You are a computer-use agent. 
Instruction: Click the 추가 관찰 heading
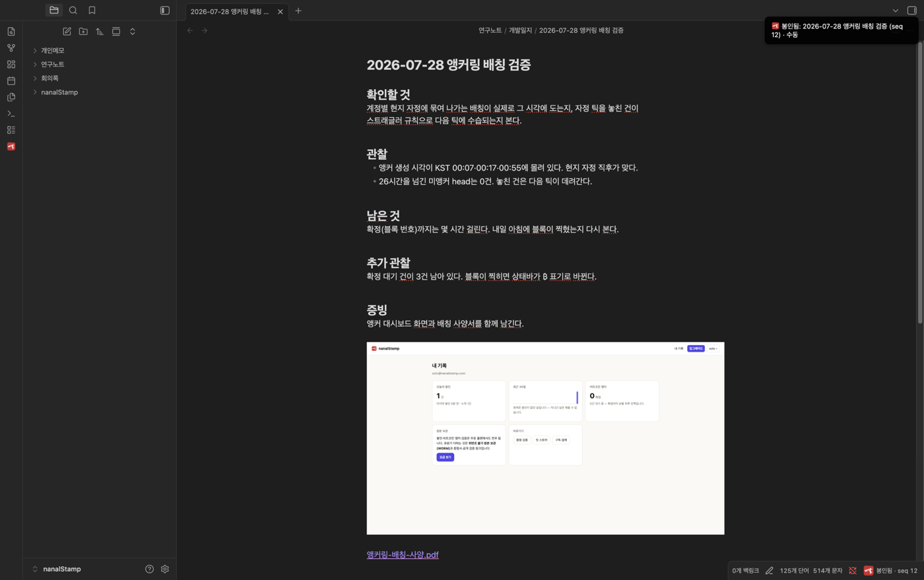click(388, 263)
